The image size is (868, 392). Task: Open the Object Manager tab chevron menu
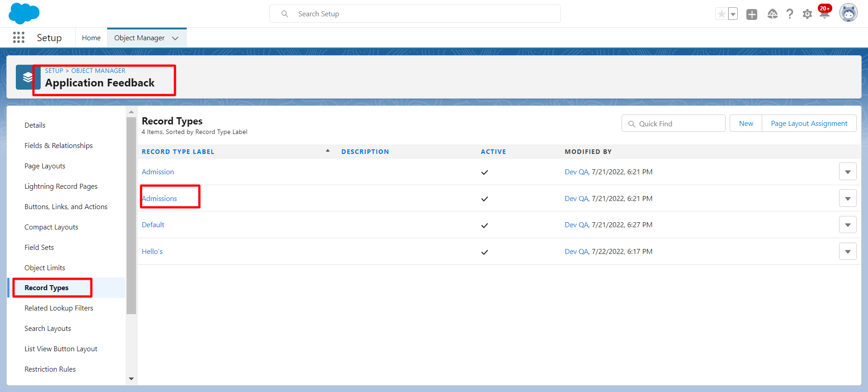(x=175, y=38)
